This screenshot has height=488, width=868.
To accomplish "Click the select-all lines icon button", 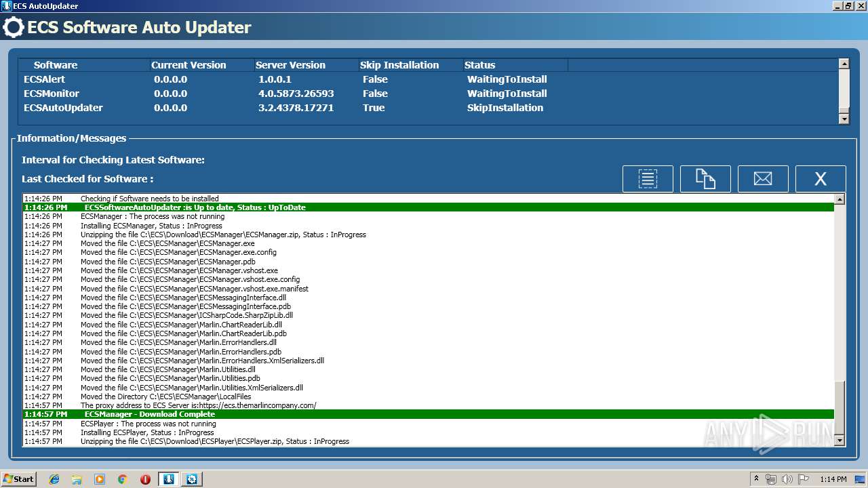I will [648, 179].
